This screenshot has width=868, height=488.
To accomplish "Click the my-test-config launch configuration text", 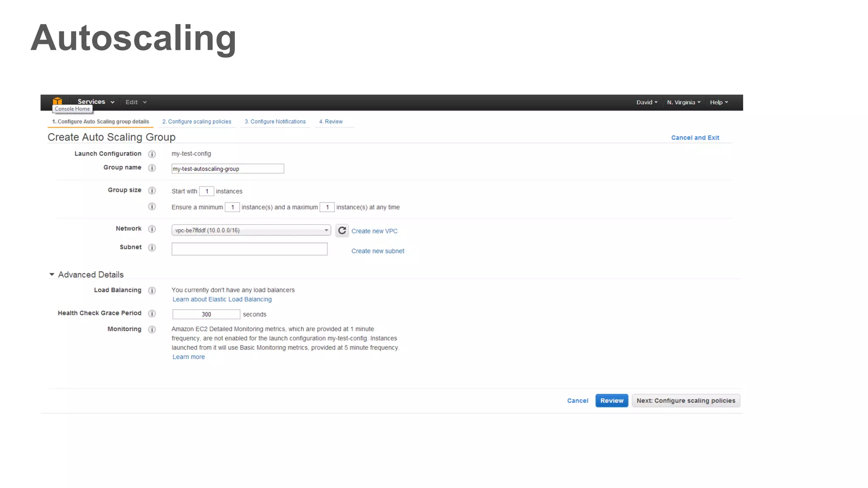I will pos(191,154).
